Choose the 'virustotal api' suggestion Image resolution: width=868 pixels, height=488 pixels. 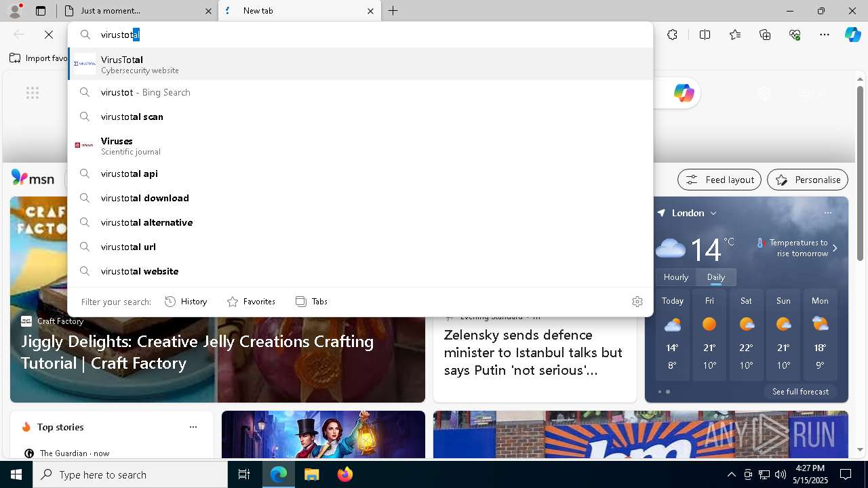tap(360, 174)
